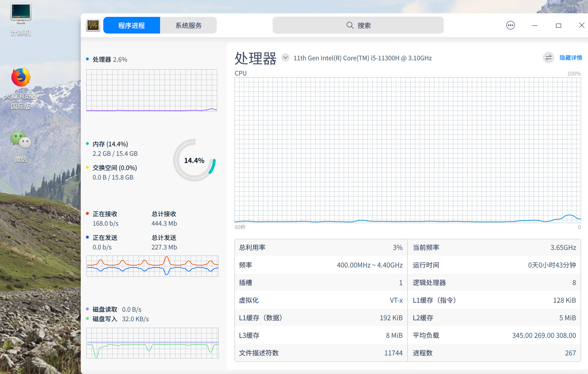Viewport: 588px width, 374px height.
Task: Click the 14.4% memory usage ring chart
Action: point(194,160)
